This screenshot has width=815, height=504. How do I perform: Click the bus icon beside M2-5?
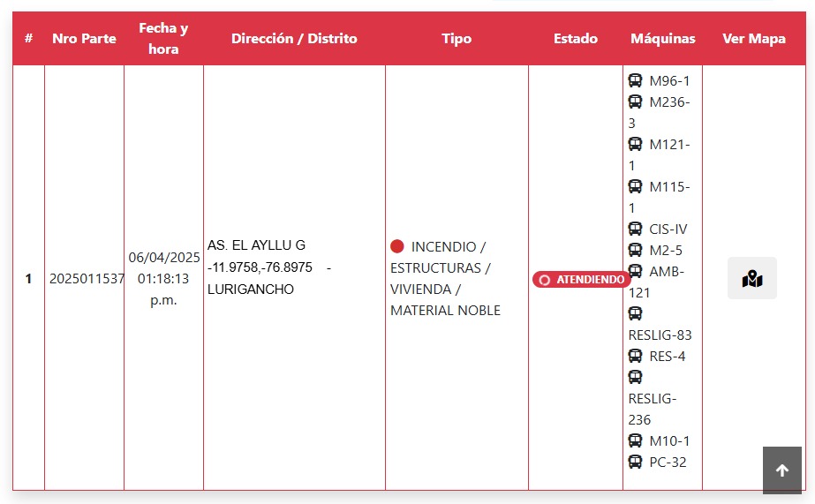(x=635, y=250)
